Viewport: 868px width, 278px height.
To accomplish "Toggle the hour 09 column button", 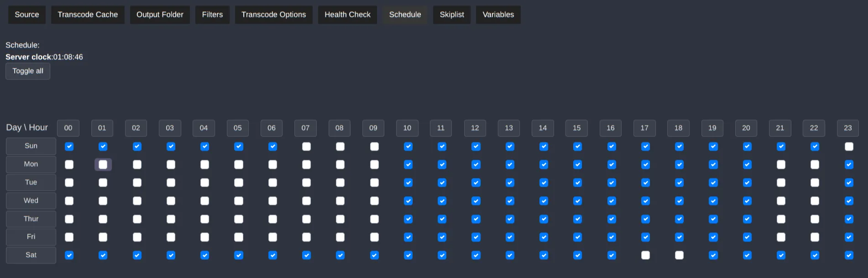I will point(373,128).
